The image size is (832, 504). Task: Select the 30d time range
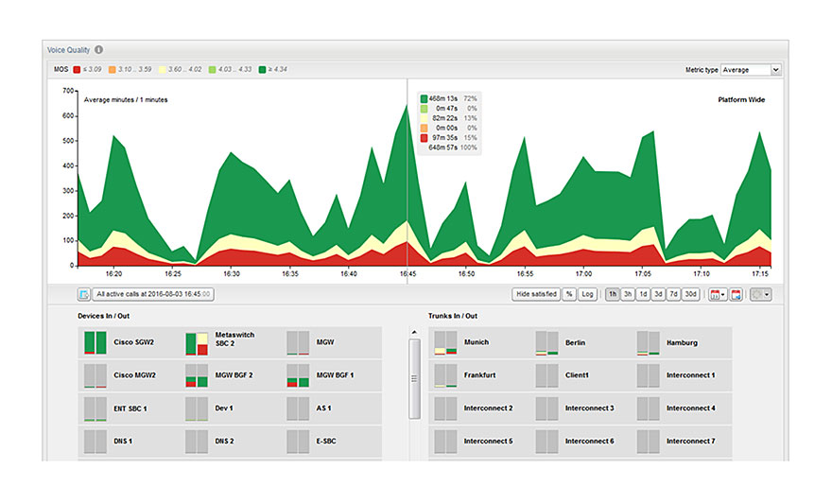pos(691,294)
